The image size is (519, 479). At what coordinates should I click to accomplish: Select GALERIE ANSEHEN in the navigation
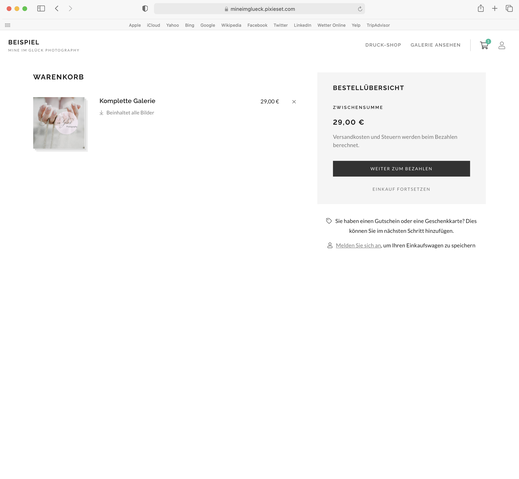(x=435, y=45)
